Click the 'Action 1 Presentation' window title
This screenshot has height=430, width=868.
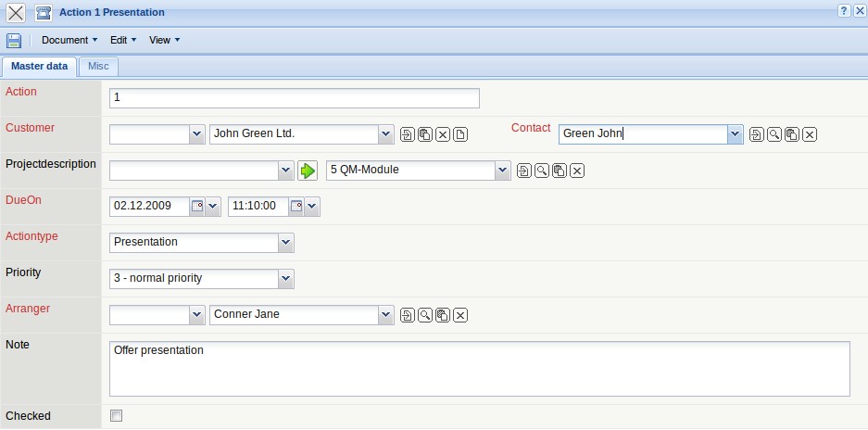click(x=112, y=12)
